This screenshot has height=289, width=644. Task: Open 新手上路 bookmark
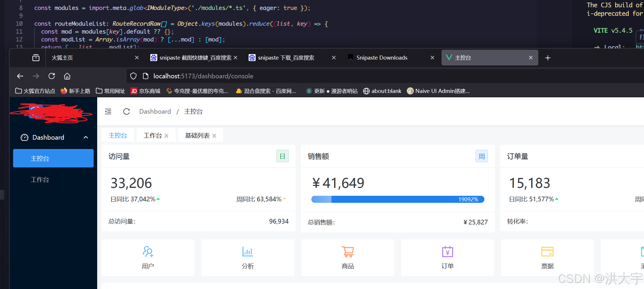(x=75, y=91)
